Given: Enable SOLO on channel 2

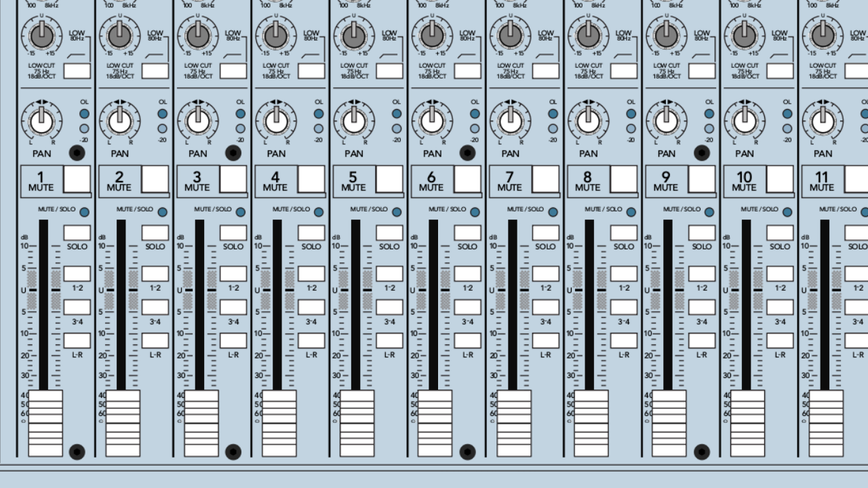Looking at the screenshot, I should (x=155, y=233).
